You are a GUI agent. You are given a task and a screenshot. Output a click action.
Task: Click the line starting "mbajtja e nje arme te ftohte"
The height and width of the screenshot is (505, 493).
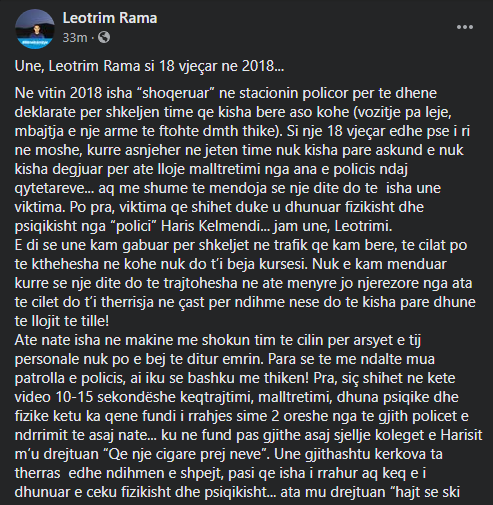click(242, 131)
